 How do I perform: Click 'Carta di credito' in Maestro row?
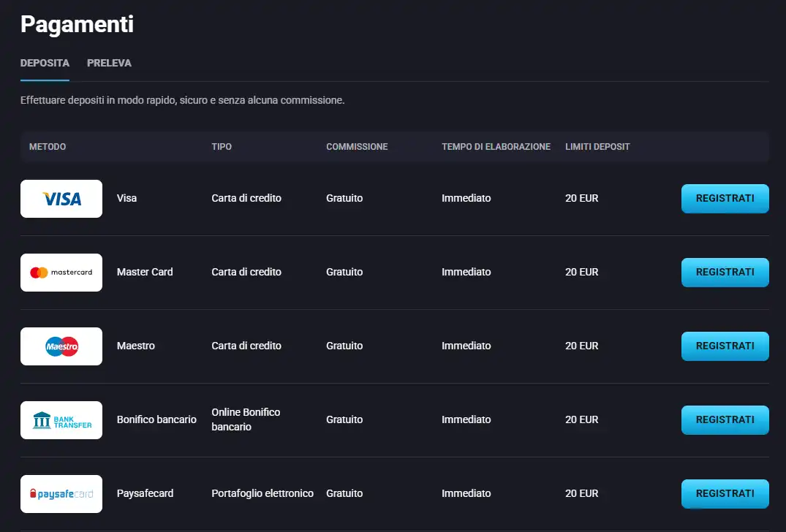[246, 346]
